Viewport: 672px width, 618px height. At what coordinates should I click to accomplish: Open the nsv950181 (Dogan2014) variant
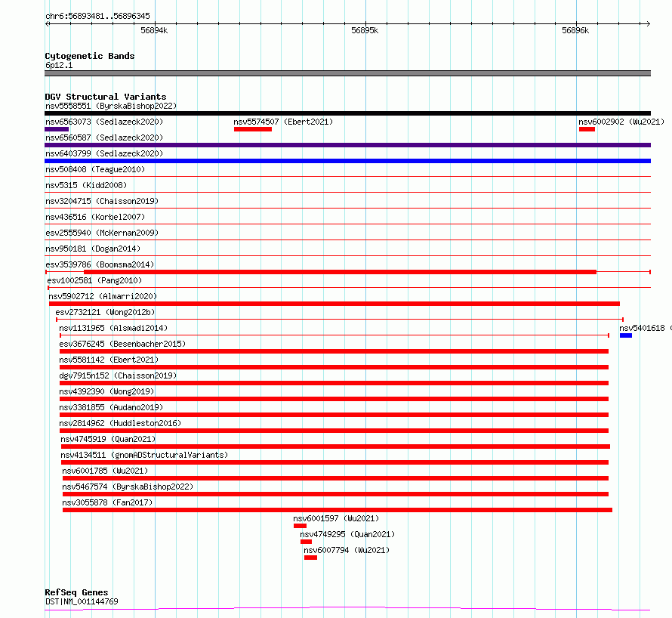[93, 249]
